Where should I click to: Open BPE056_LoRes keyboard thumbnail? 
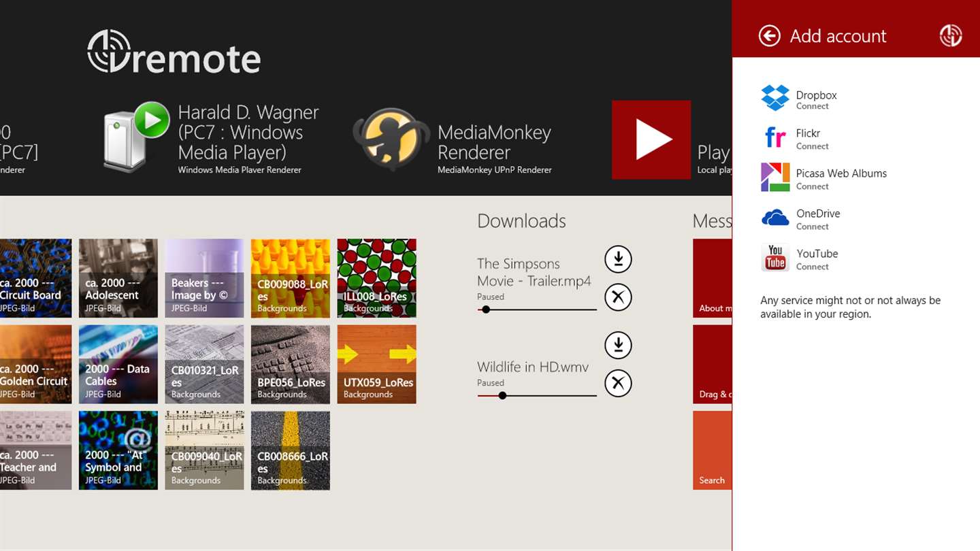pyautogui.click(x=291, y=364)
